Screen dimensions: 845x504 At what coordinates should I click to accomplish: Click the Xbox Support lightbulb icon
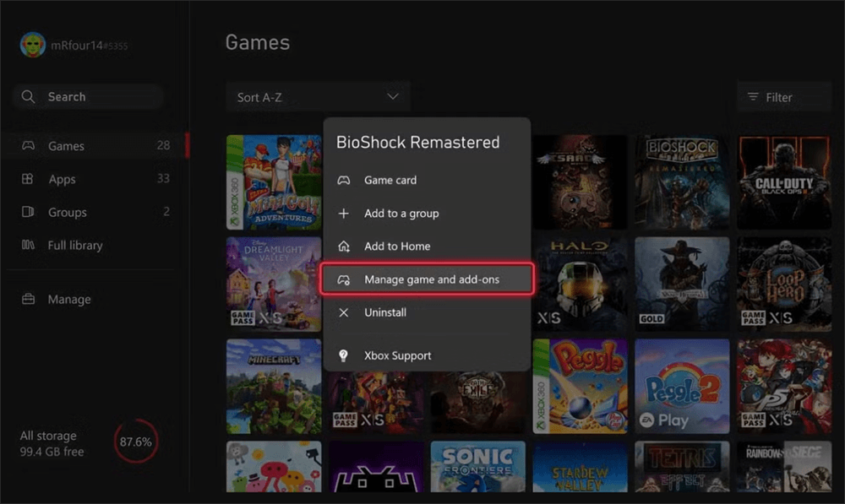[x=343, y=355]
